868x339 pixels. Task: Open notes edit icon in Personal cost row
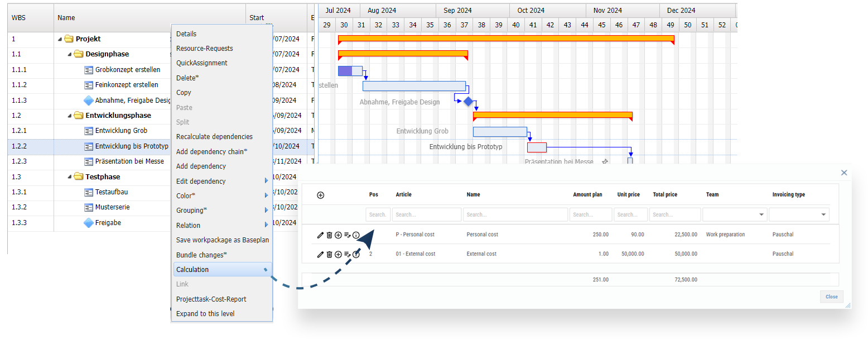point(347,235)
